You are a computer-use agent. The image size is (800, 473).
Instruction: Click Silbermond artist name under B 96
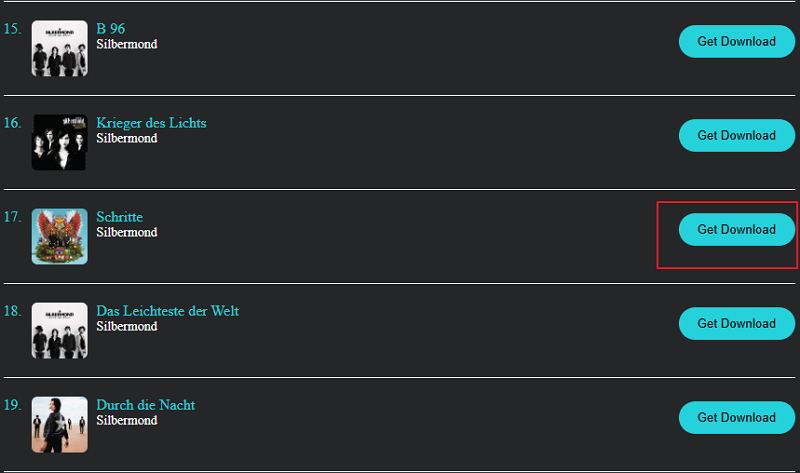point(126,44)
